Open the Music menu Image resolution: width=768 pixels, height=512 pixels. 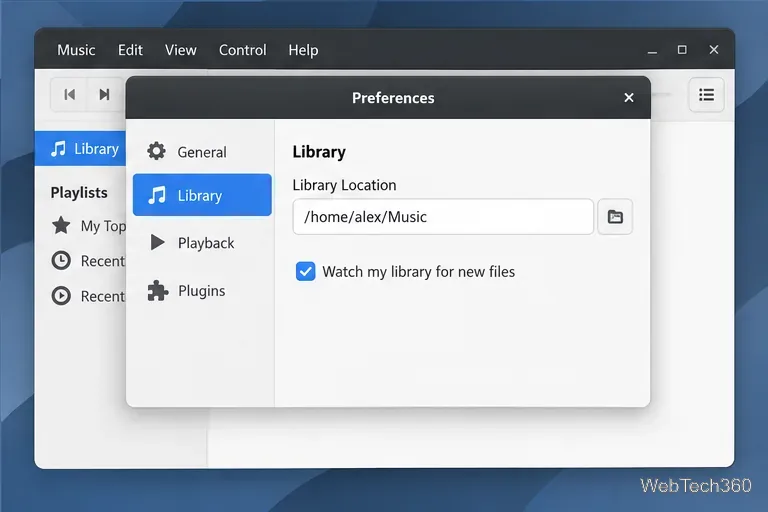point(76,50)
